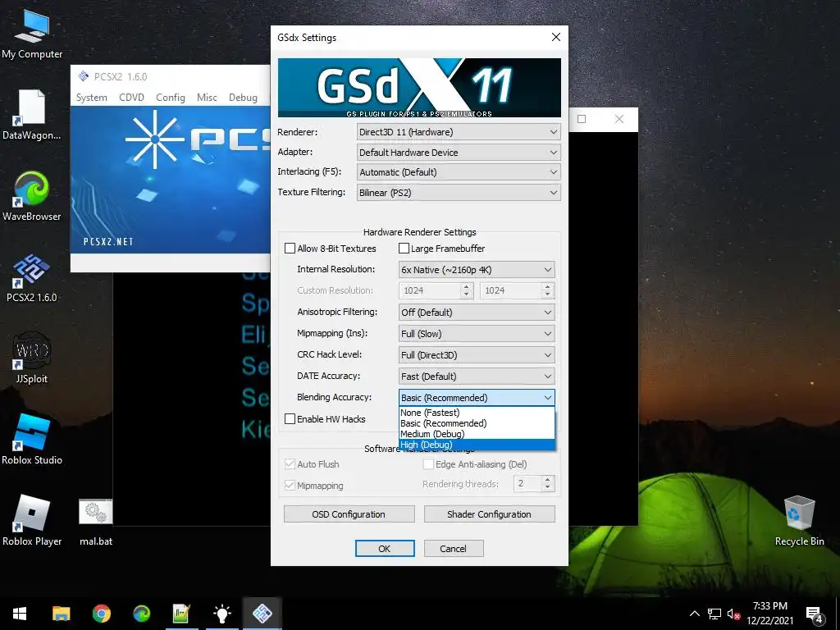
Task: Open the network status tray icon
Action: tap(714, 614)
